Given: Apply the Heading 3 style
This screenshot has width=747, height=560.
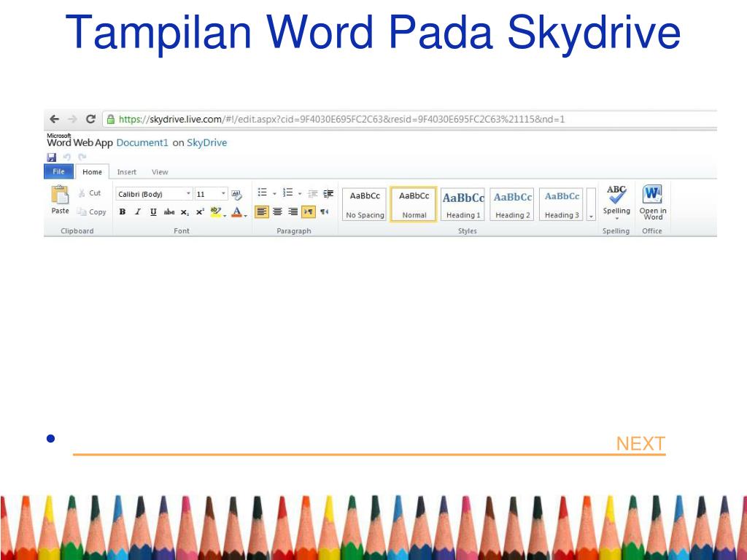Looking at the screenshot, I should coord(561,204).
